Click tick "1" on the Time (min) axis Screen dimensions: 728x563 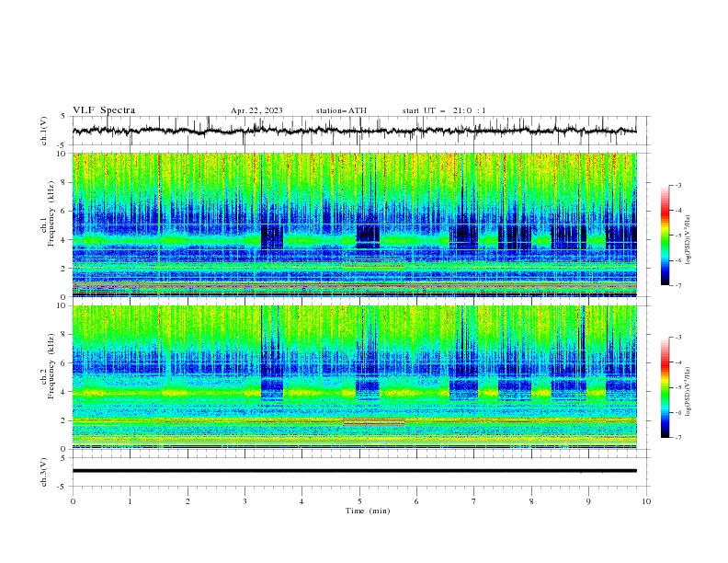pyautogui.click(x=130, y=501)
